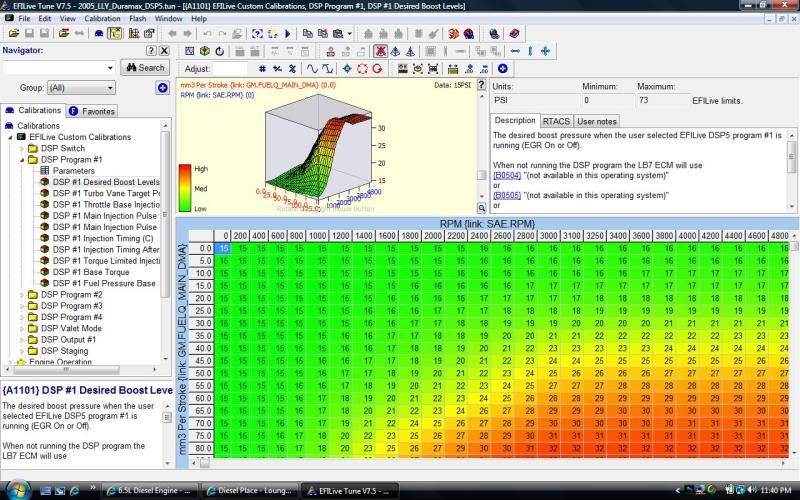Open the Navigator search text dropdown
This screenshot has width=800, height=500.
tap(110, 68)
